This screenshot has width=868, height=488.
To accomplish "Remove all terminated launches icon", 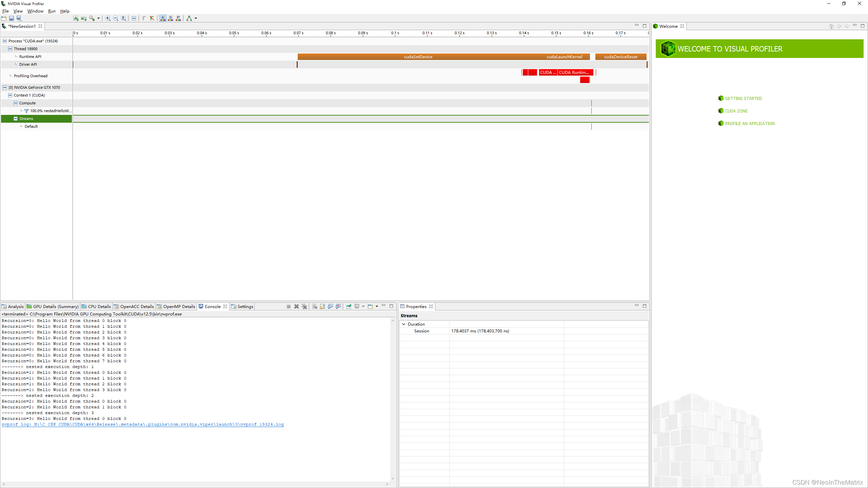I will (x=304, y=306).
